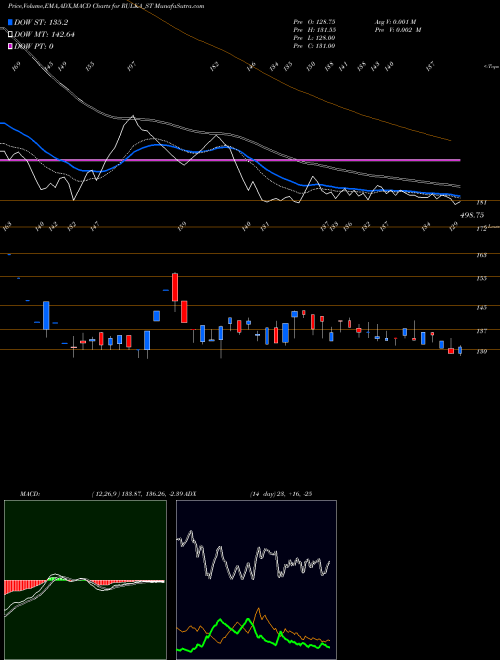500x660 pixels.
Task: Click the 'Pre C: 131.09' value
Action: point(314,46)
